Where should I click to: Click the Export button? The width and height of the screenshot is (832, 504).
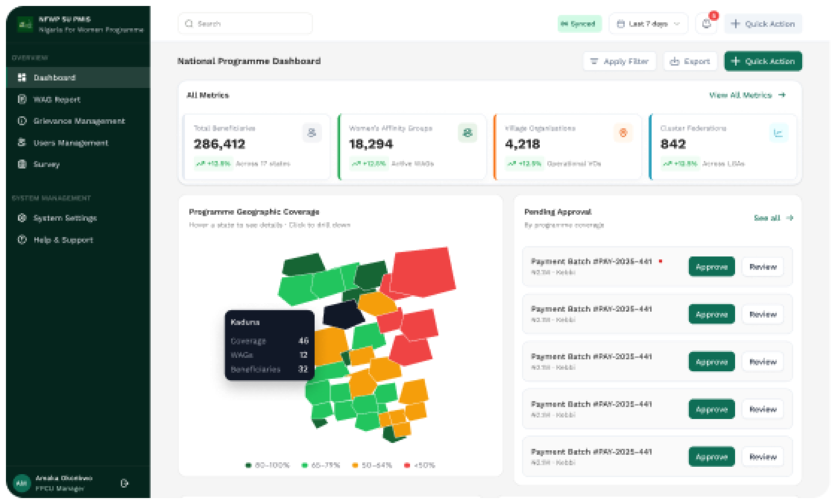(x=690, y=61)
